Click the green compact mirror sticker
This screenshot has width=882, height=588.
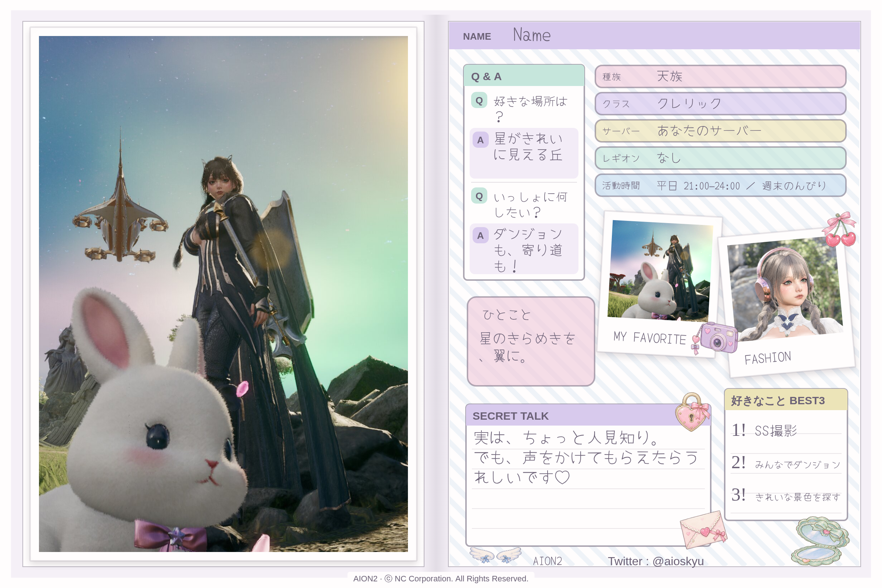820,541
